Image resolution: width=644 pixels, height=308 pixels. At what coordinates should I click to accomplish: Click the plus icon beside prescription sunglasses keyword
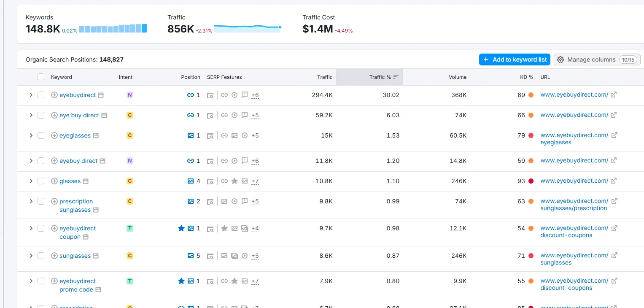[54, 201]
